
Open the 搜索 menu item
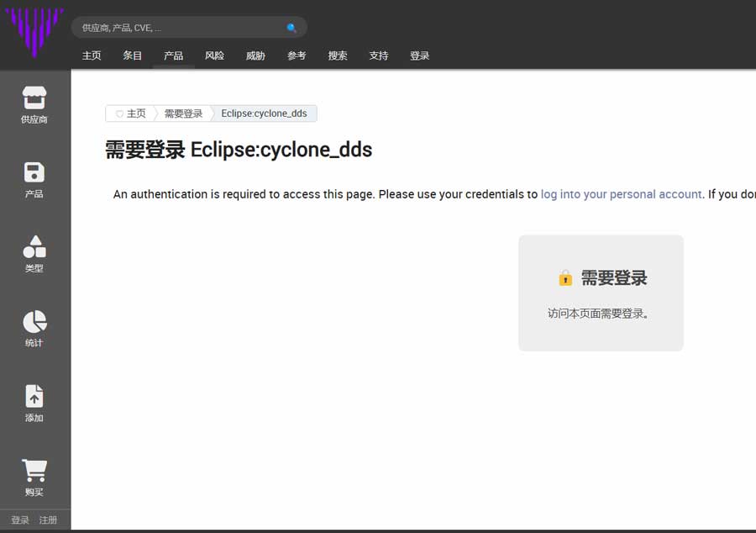tap(338, 55)
